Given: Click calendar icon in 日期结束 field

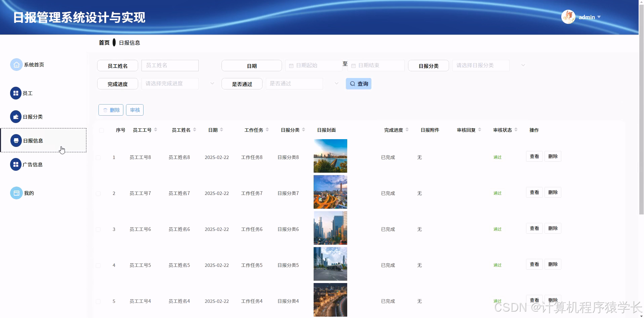Looking at the screenshot, I should (354, 66).
